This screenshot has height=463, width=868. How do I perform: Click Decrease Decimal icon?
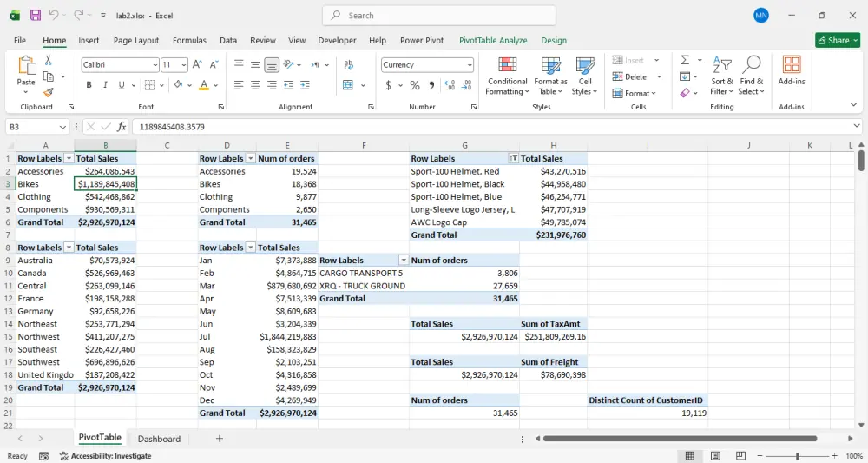pyautogui.click(x=467, y=85)
